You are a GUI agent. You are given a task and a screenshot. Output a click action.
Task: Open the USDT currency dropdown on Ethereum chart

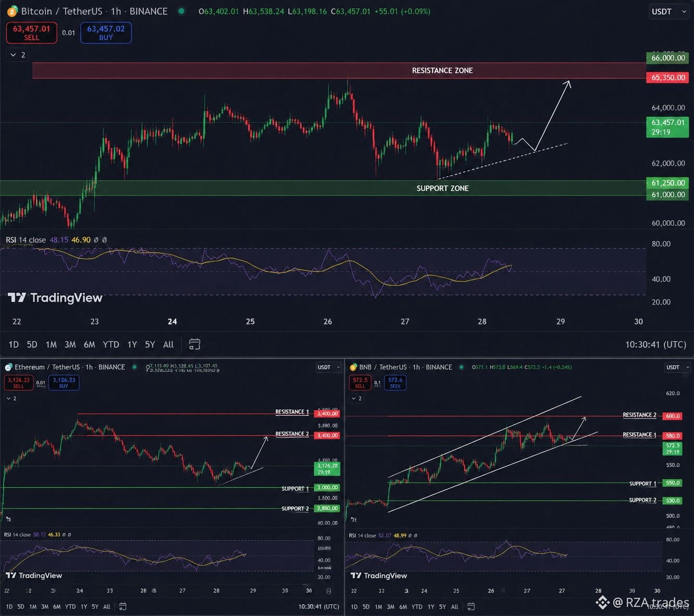pos(328,367)
